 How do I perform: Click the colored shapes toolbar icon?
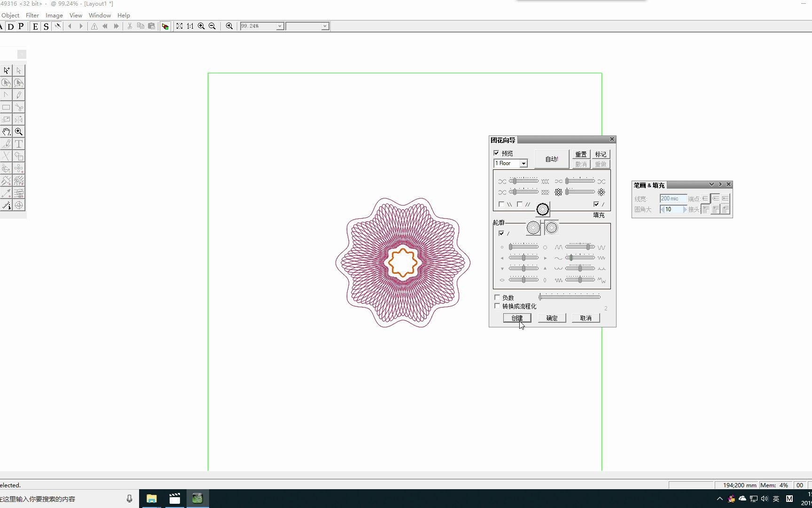click(165, 26)
